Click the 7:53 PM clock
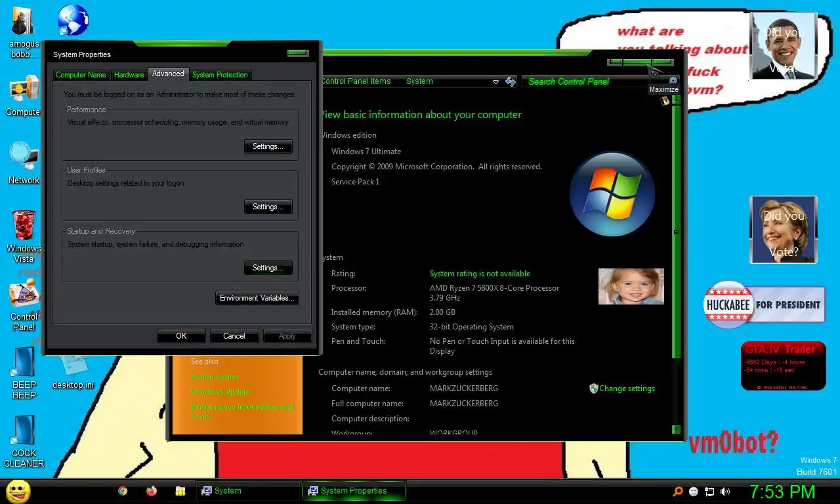Image resolution: width=840 pixels, height=504 pixels. click(x=782, y=492)
